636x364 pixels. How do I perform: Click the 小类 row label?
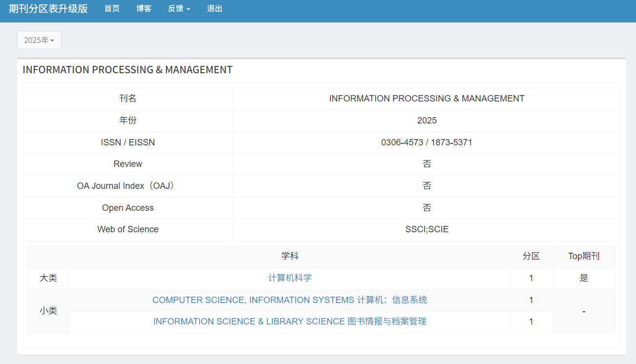pyautogui.click(x=48, y=311)
